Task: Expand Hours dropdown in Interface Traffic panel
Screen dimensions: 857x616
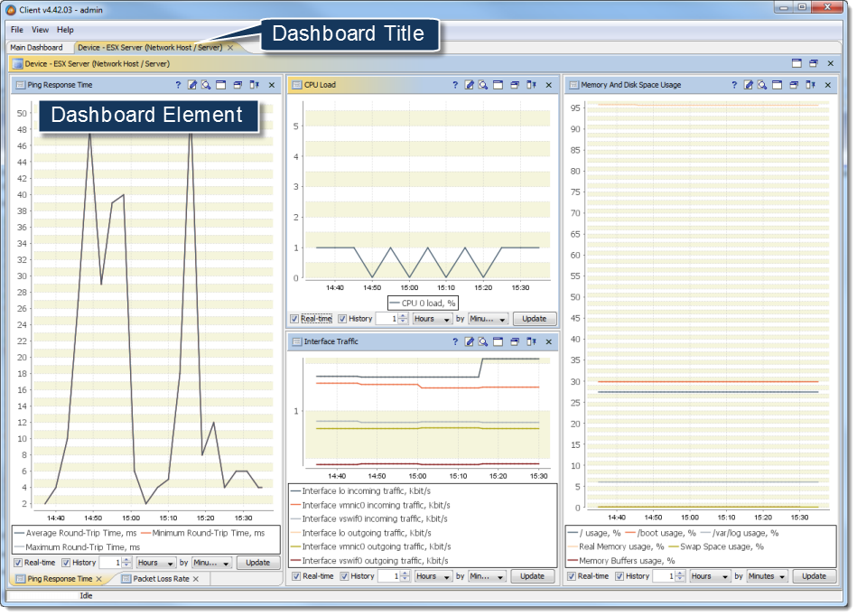Action: (433, 576)
